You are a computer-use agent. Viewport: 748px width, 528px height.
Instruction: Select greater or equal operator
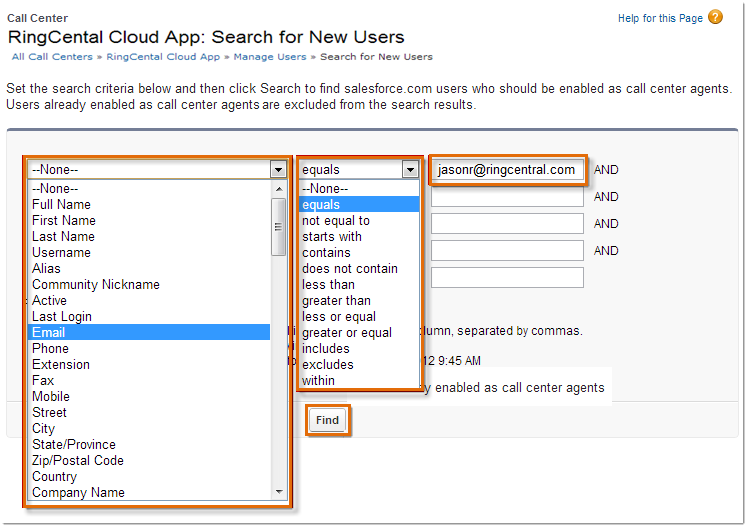tap(359, 332)
